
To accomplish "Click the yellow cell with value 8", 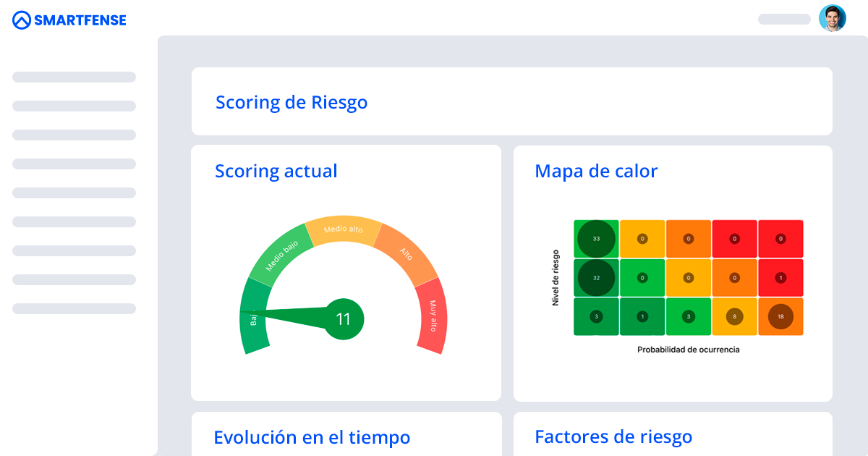I will (734, 316).
